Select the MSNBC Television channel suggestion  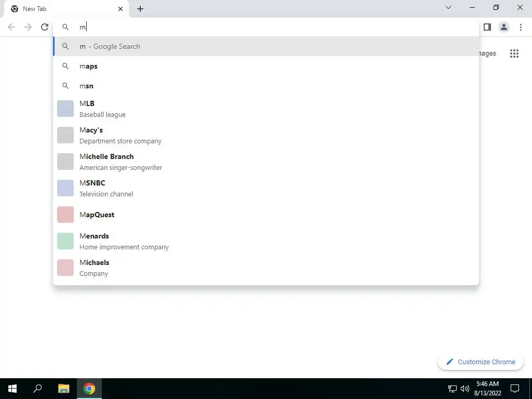(x=266, y=188)
